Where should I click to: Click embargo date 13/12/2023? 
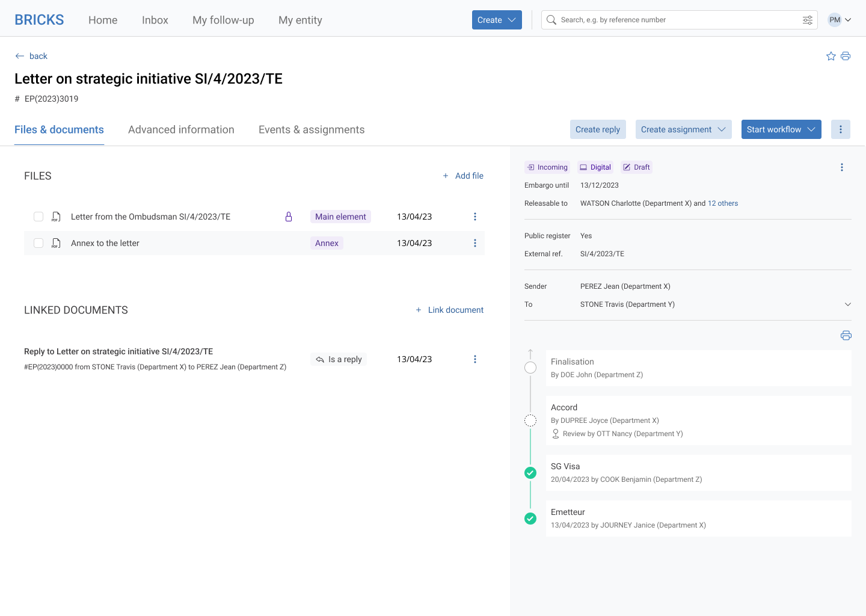pos(600,185)
